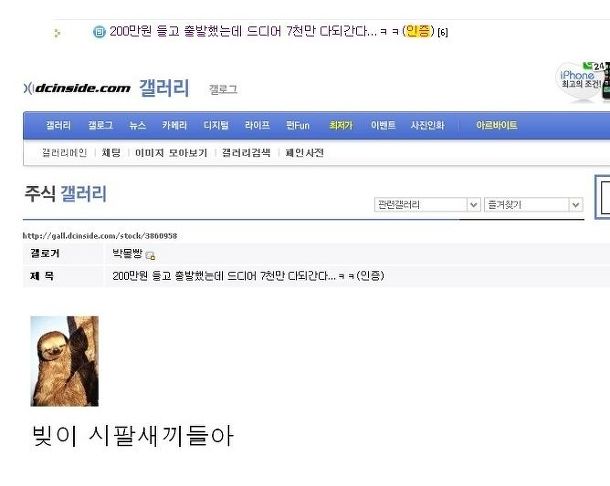This screenshot has width=610, height=486.
Task: Click the dcinside.com logo
Action: pos(77,88)
